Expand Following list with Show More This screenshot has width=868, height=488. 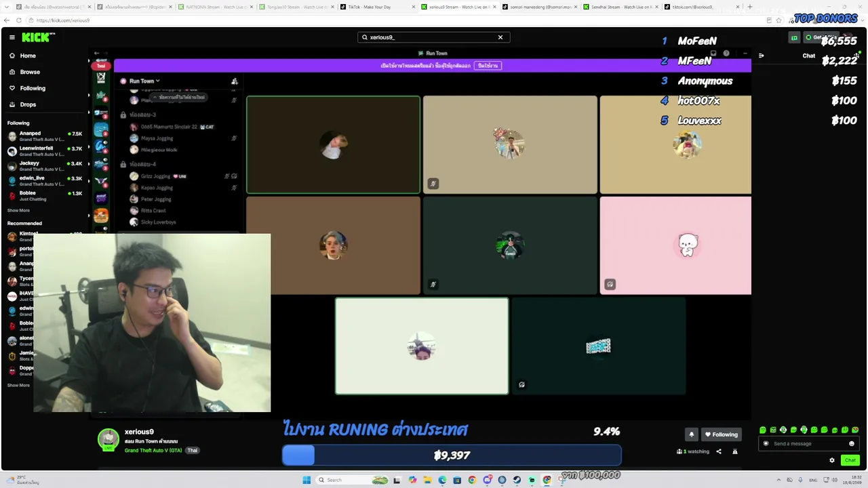tap(18, 210)
